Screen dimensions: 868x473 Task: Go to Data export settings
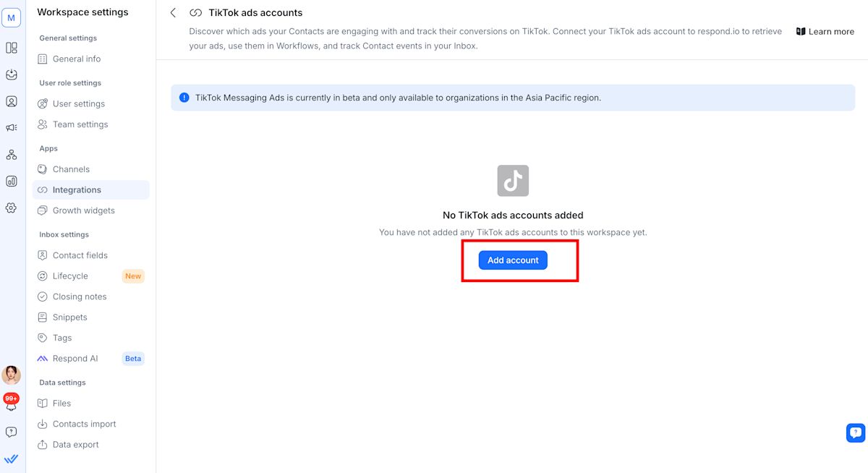tap(75, 445)
